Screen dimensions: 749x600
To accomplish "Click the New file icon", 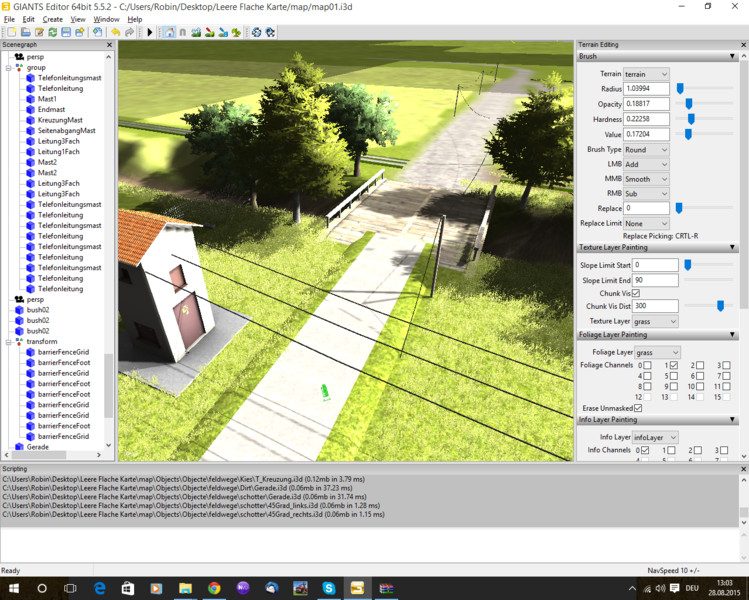I will pos(11,32).
